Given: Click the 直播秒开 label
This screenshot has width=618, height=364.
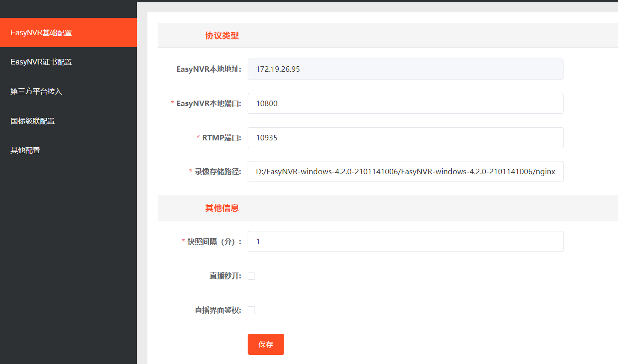Looking at the screenshot, I should click(x=225, y=276).
